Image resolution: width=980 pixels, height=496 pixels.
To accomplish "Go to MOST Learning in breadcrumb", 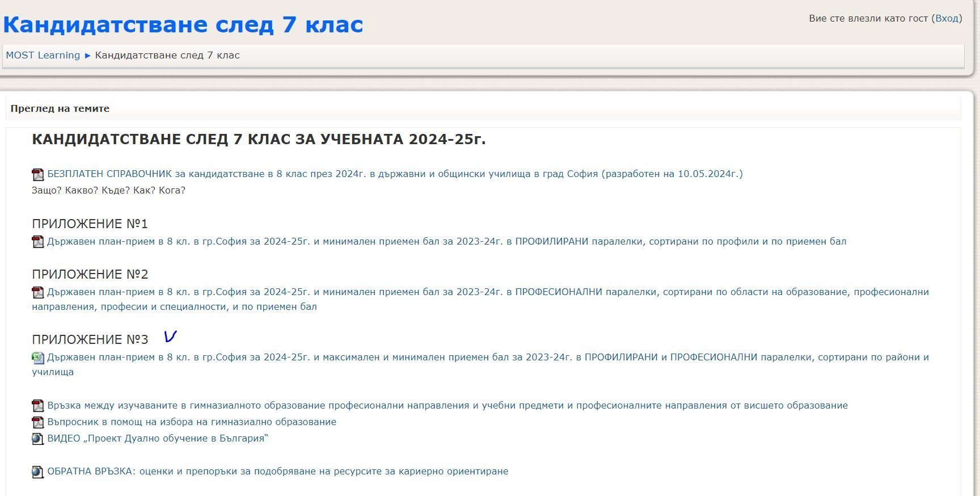I will click(x=43, y=55).
